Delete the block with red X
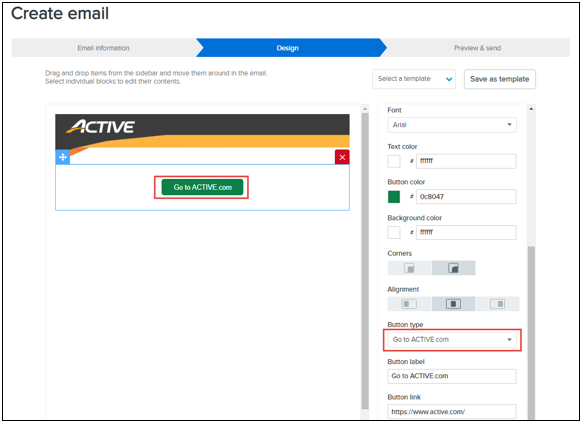 pyautogui.click(x=342, y=157)
